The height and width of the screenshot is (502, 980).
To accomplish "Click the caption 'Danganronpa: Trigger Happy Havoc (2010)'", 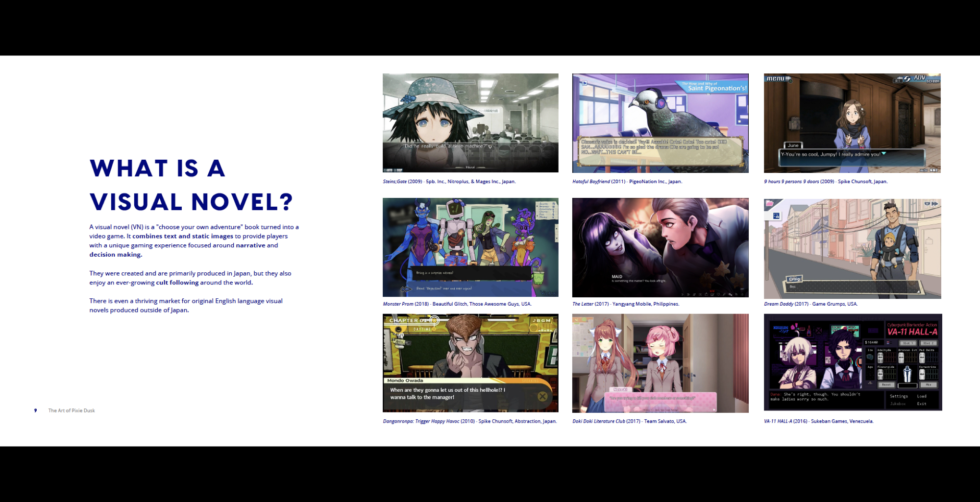I will (470, 421).
